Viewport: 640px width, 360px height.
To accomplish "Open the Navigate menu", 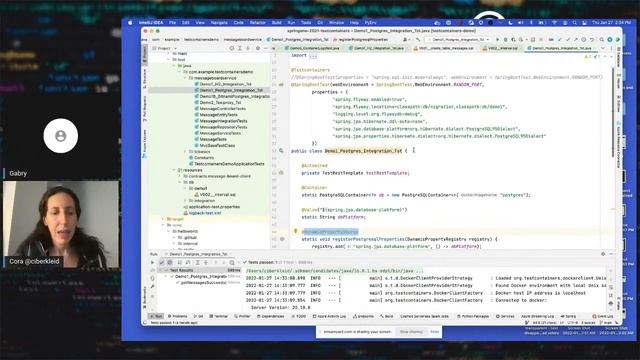I will pos(219,22).
